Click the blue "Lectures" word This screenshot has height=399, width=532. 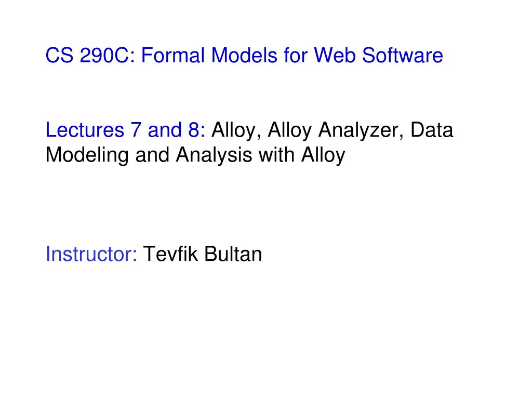[85, 129]
